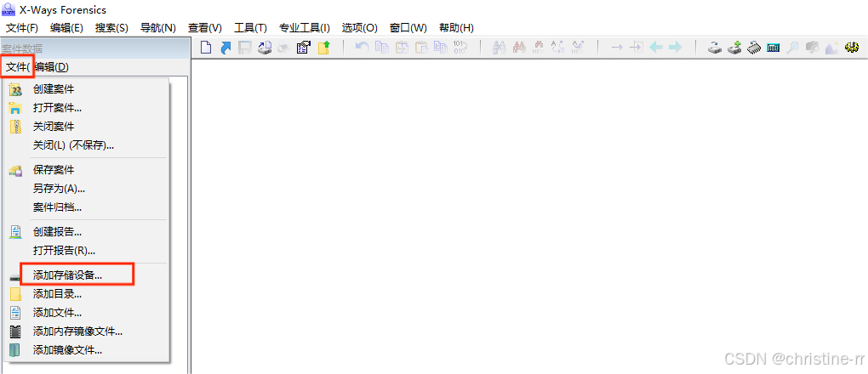Open the 选项(O) menu
868x374 pixels.
[x=360, y=28]
